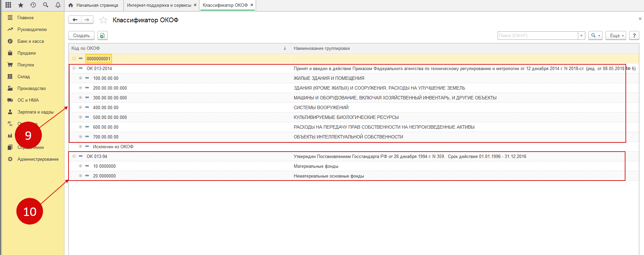Open help with question mark button
The height and width of the screenshot is (255, 644).
coord(634,35)
